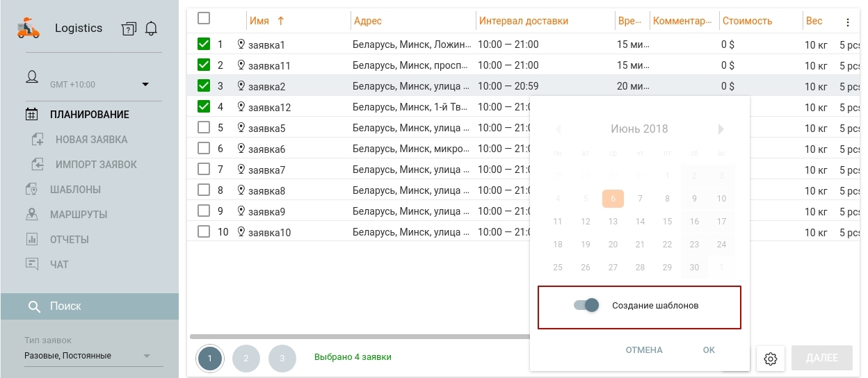Open table settings gear icon

(x=770, y=359)
